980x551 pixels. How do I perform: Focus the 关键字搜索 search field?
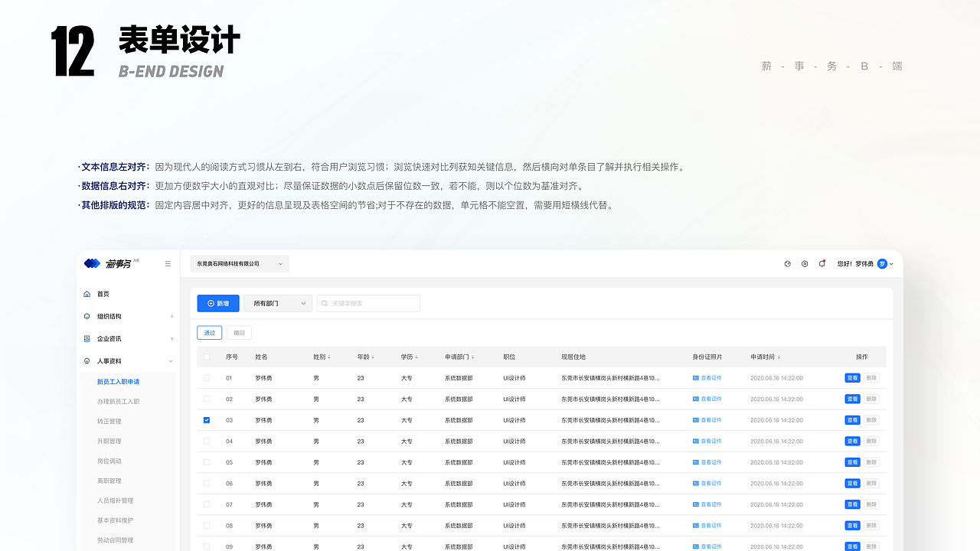[368, 304]
